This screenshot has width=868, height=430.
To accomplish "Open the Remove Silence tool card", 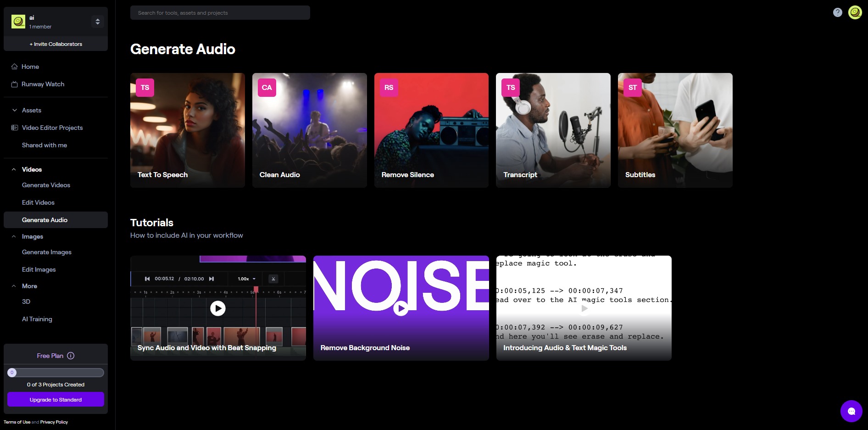I will (431, 130).
